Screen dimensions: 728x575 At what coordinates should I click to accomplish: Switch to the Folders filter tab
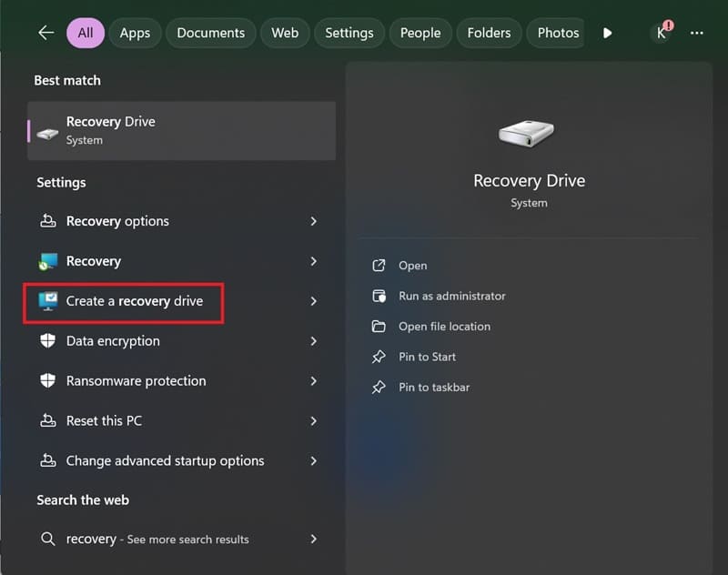[x=489, y=33]
